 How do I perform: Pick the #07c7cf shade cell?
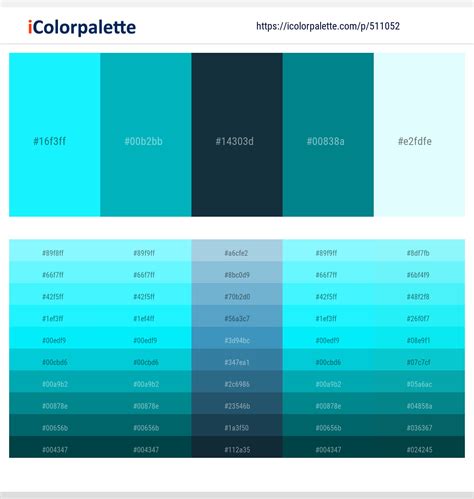[419, 360]
